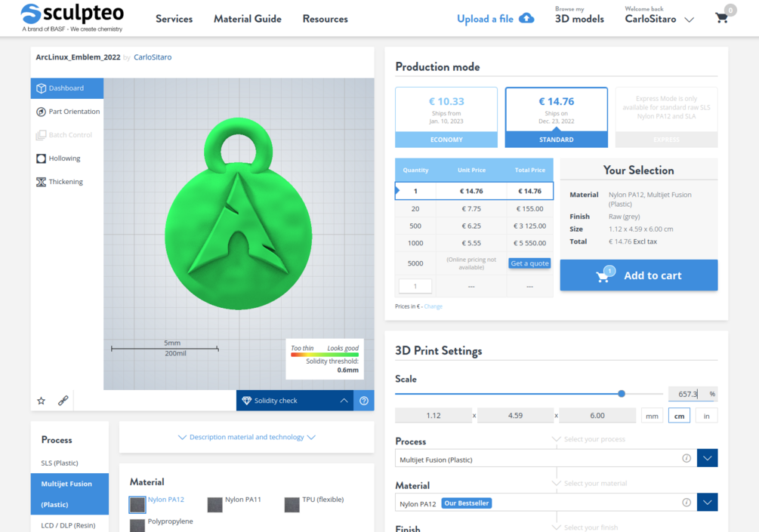
Task: Click the Hollowing square icon
Action: (x=41, y=158)
